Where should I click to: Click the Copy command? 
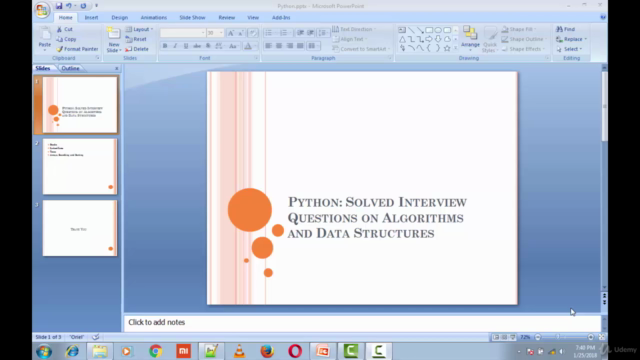coord(67,39)
